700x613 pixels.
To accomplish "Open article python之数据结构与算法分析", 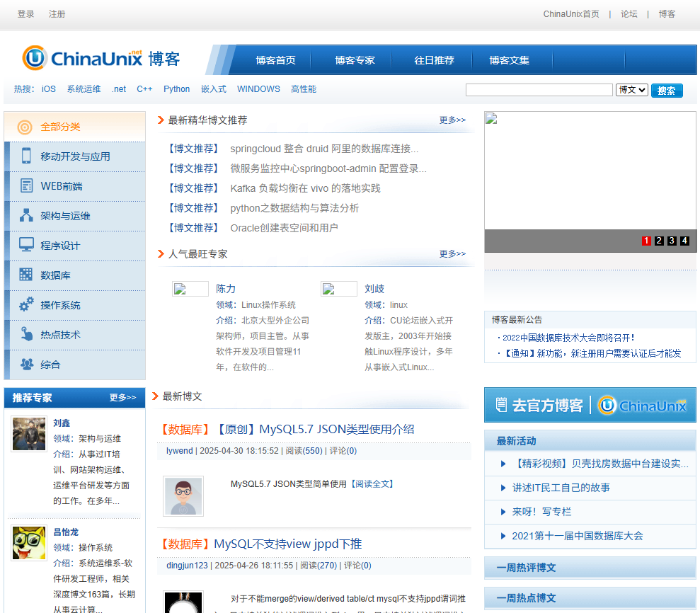I will (294, 208).
